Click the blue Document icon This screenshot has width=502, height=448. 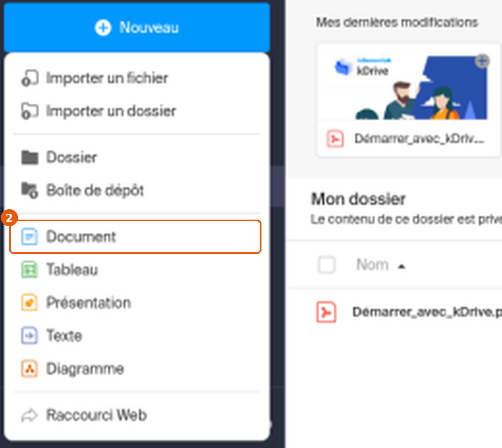[x=29, y=237]
